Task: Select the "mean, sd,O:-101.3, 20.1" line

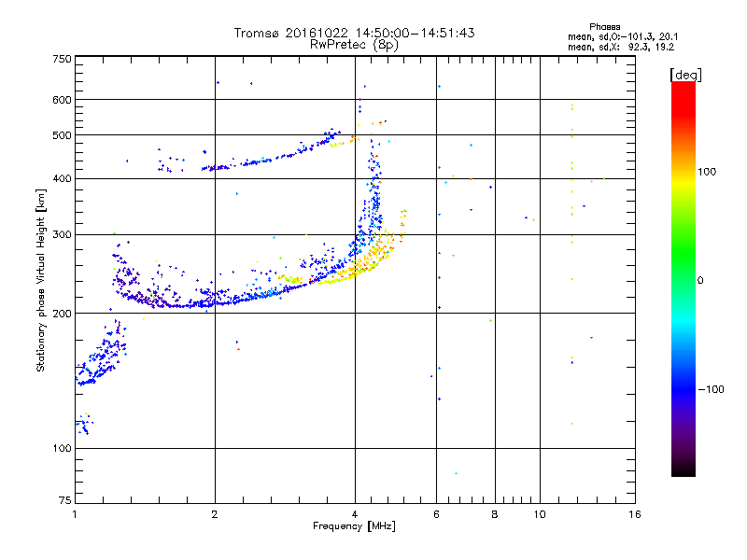Action: [623, 36]
